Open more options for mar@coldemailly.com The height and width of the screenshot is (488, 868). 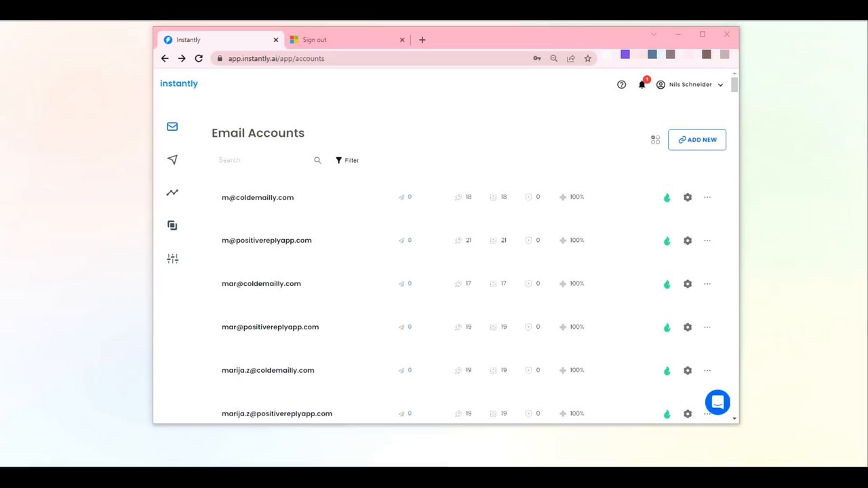point(707,284)
